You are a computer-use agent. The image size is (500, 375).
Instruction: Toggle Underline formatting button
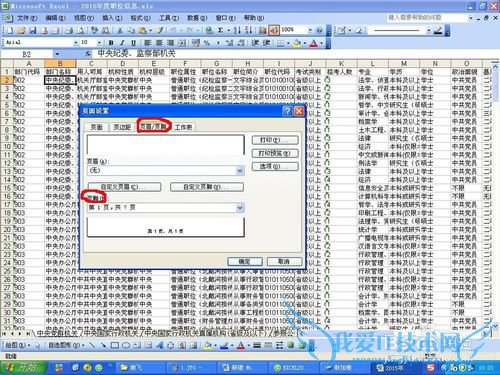tap(133, 43)
